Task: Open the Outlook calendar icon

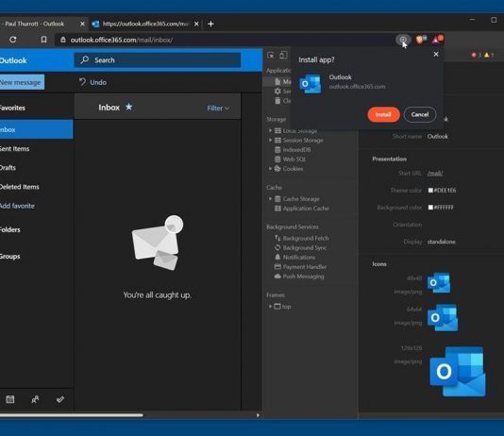Action: tap(10, 399)
